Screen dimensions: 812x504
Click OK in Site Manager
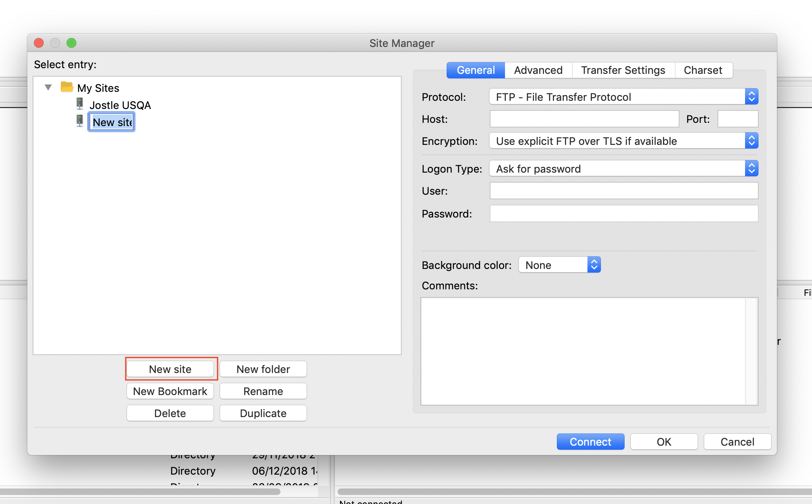click(664, 442)
